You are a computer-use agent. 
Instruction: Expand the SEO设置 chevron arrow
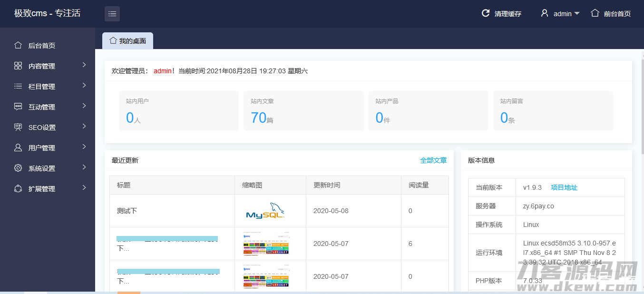point(84,126)
